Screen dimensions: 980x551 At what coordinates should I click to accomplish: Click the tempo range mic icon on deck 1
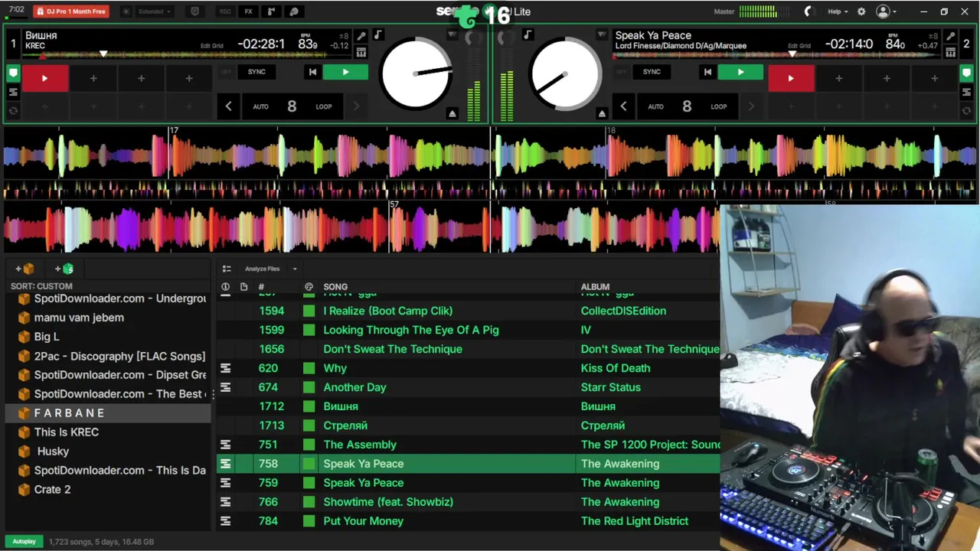coord(361,36)
